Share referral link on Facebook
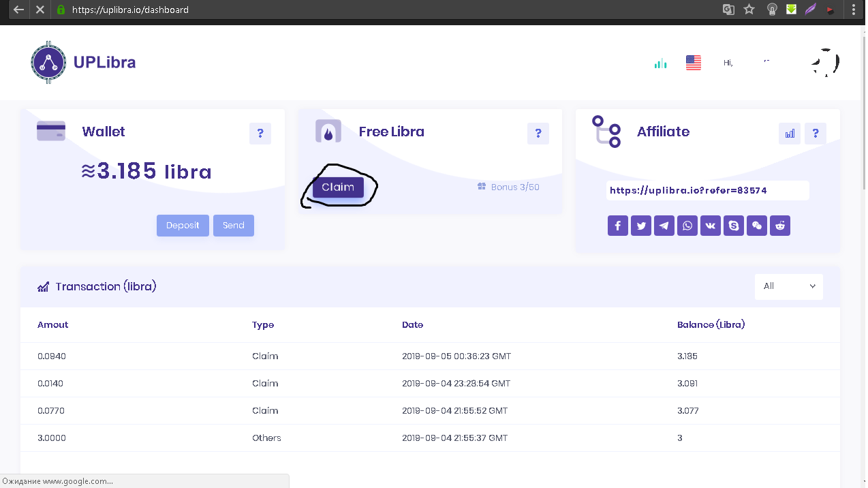This screenshot has height=488, width=868. [x=617, y=226]
